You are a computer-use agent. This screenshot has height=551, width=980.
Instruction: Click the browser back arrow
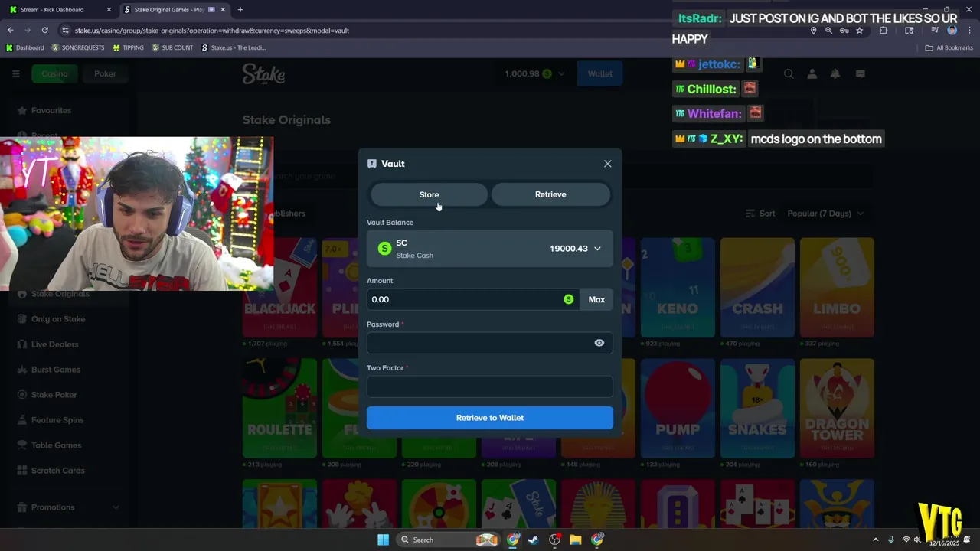[x=11, y=31]
